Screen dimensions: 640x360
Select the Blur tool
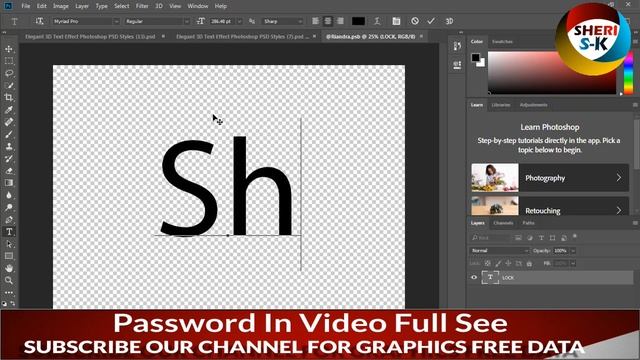pyautogui.click(x=9, y=195)
